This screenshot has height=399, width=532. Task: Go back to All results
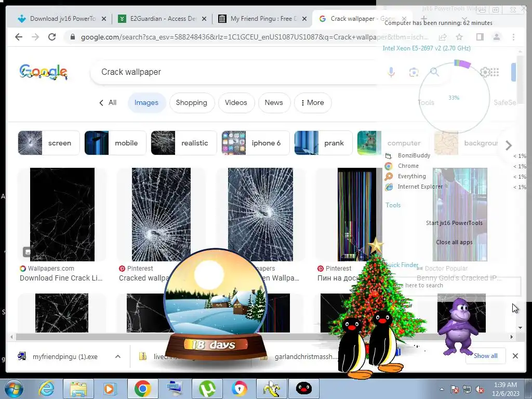click(108, 102)
